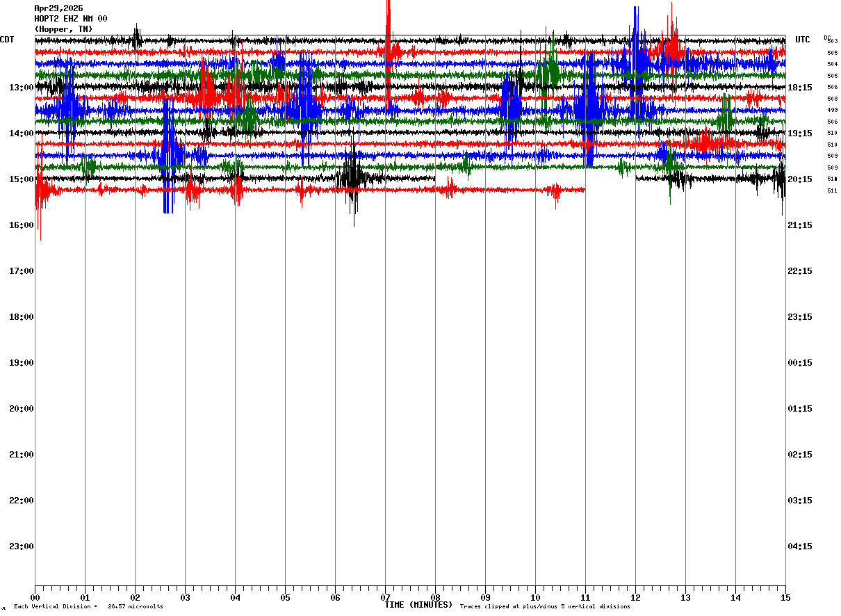
Task: Select the HOPT2 EHZ NM 00 station header
Action: (71, 19)
